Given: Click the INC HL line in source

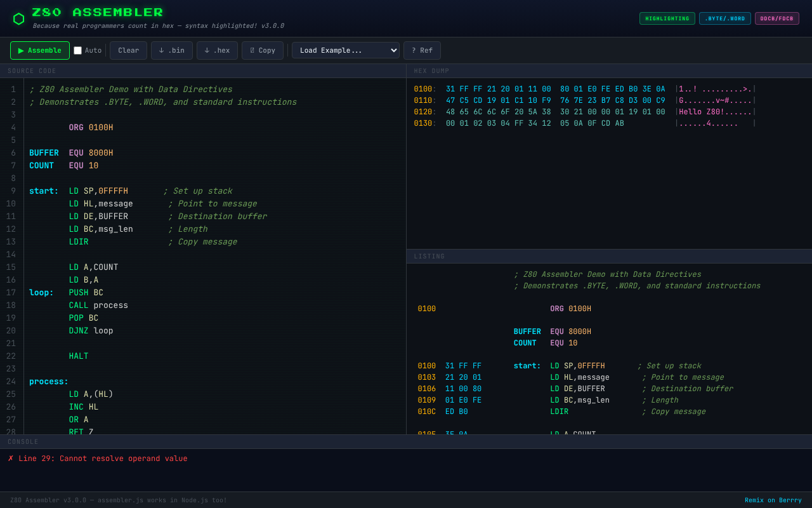Looking at the screenshot, I should [x=84, y=407].
